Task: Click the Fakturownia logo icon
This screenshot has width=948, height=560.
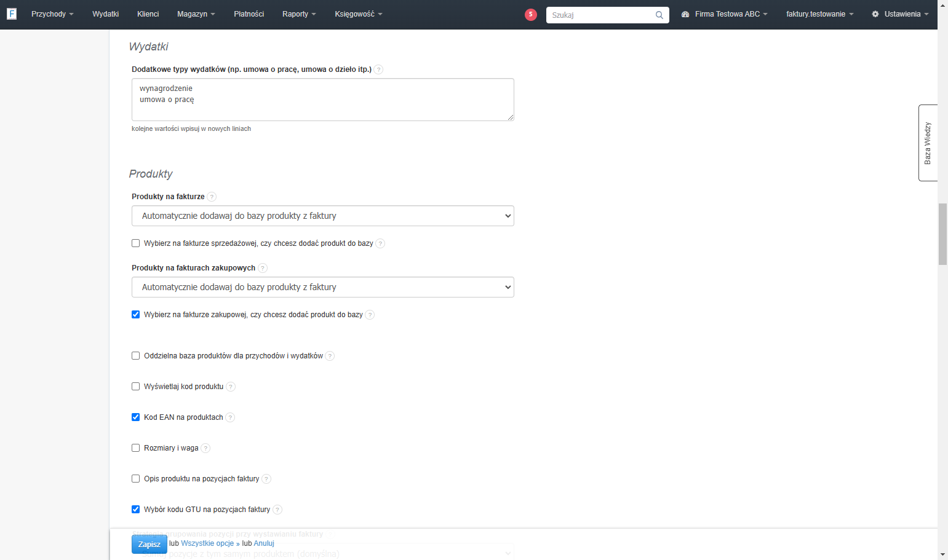Action: click(x=12, y=14)
